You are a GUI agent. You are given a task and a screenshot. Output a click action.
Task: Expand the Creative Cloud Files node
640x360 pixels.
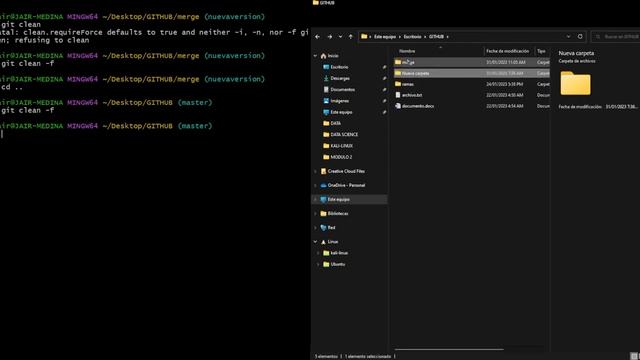coord(316,171)
